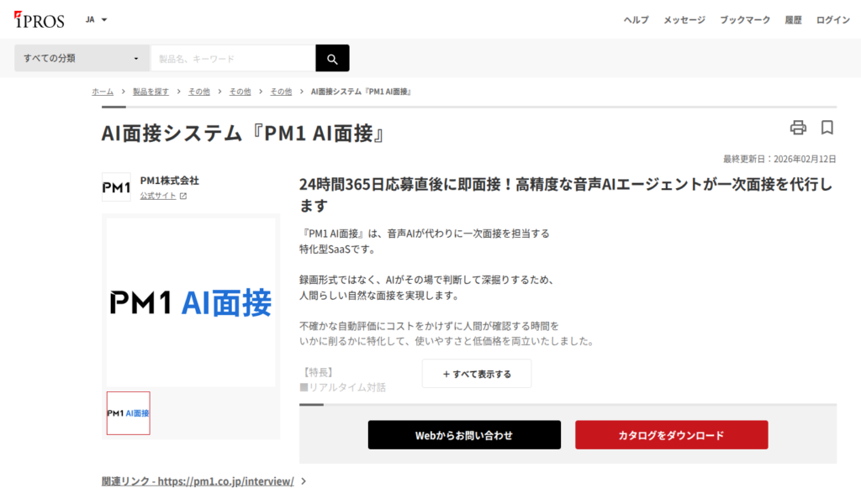Expand the すべての分類 category dropdown
The width and height of the screenshot is (861, 504).
(82, 58)
